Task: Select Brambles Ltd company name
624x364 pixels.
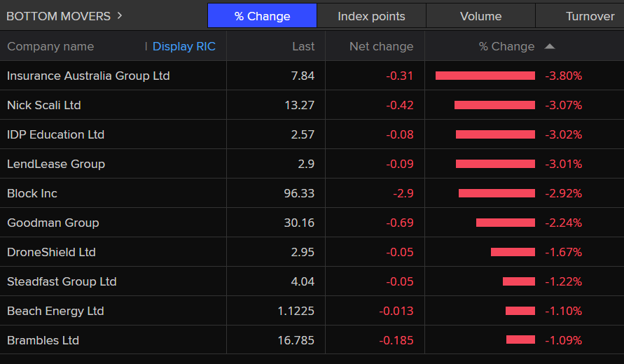Action: click(43, 340)
